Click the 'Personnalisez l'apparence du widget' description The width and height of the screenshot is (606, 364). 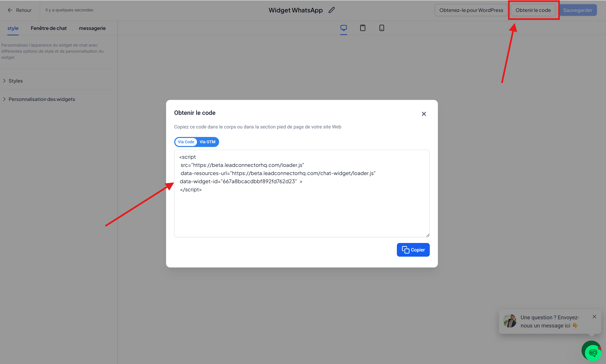(53, 51)
